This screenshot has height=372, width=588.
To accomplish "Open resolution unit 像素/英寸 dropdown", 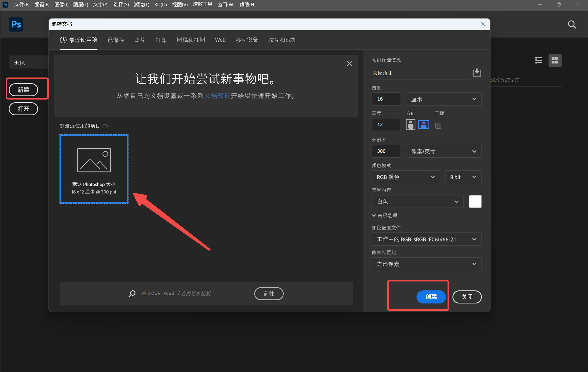I will (x=444, y=151).
